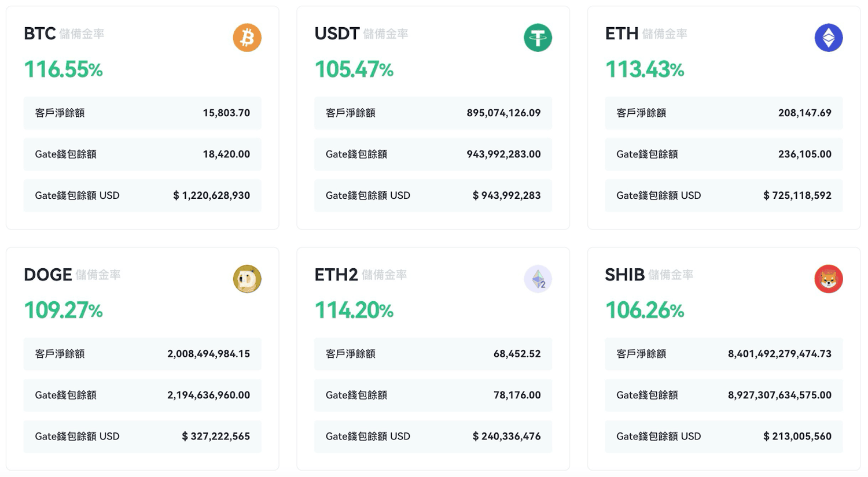Screen dimensions: 868x477
Task: Click SHIB Gate wallet USD $213,005,560 row
Action: 723,436
